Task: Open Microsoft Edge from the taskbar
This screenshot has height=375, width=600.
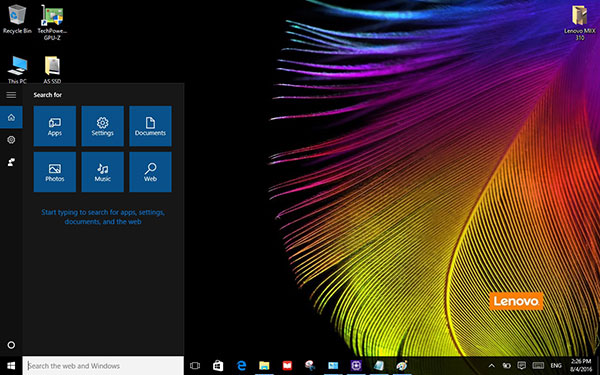Action: tap(241, 366)
